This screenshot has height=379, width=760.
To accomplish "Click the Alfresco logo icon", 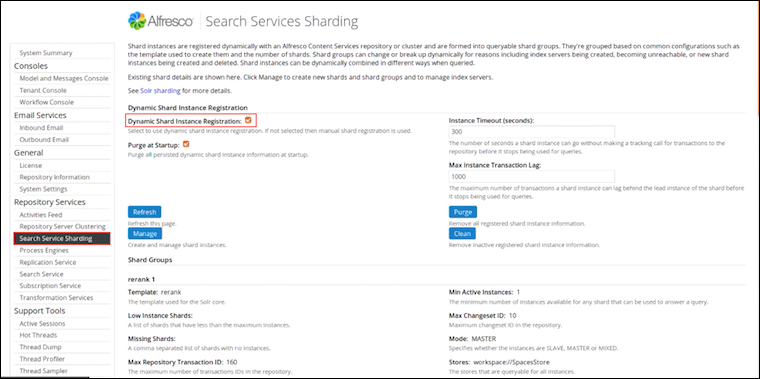I will [137, 21].
